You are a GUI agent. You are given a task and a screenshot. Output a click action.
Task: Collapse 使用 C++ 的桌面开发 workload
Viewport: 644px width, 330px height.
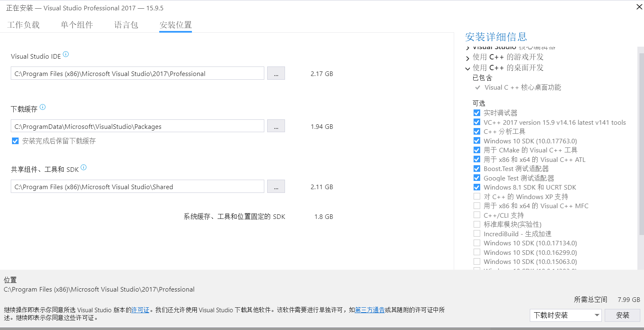[x=468, y=69]
